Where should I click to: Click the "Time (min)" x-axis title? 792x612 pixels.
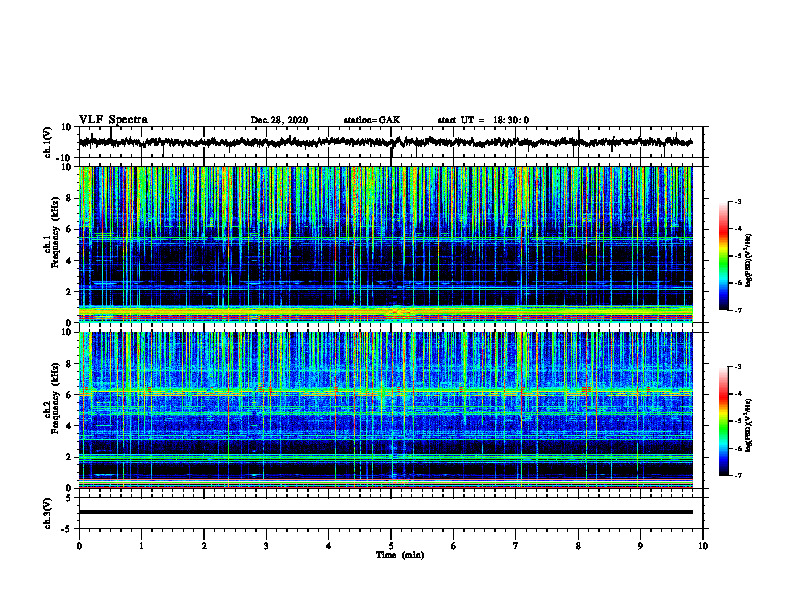click(400, 555)
